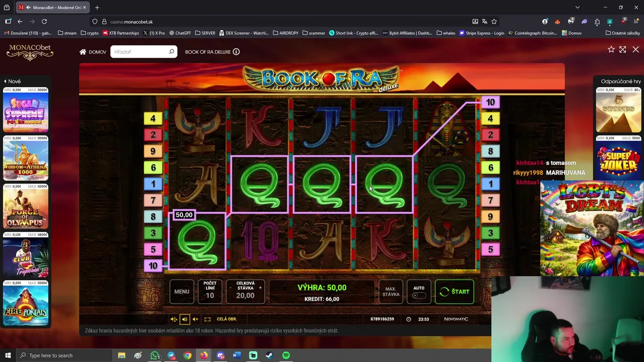Open Super Joker recommended game thumbnail

(x=618, y=157)
